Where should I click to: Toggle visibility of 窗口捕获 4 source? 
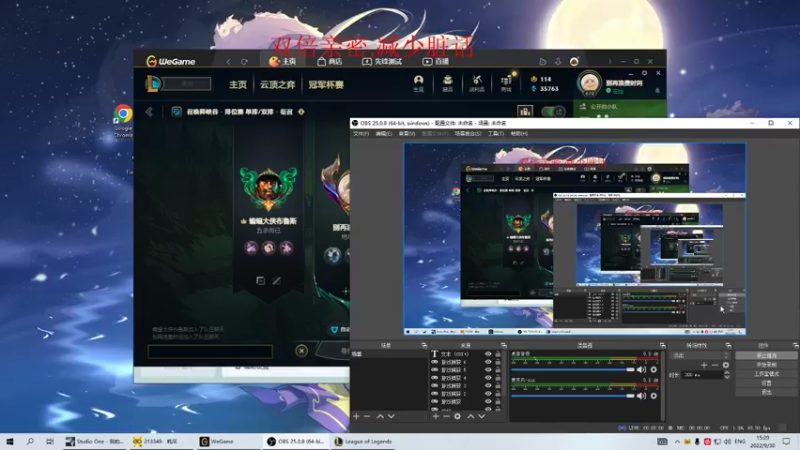point(488,378)
